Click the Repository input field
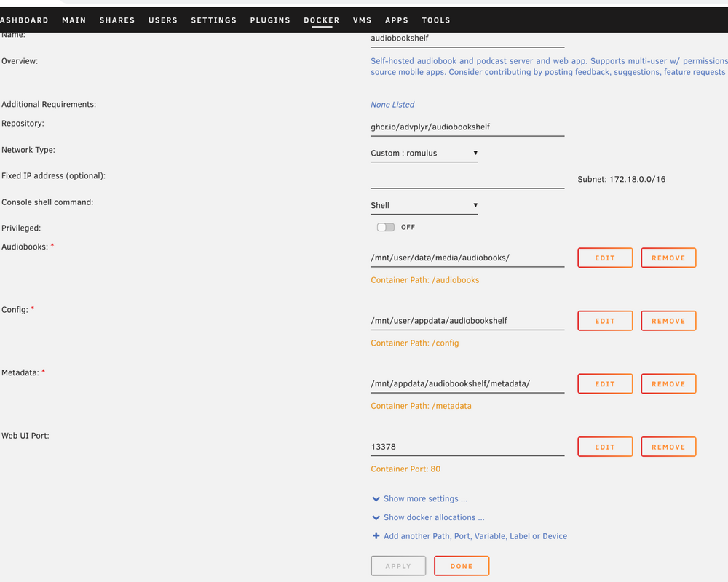This screenshot has height=582, width=728. click(467, 127)
